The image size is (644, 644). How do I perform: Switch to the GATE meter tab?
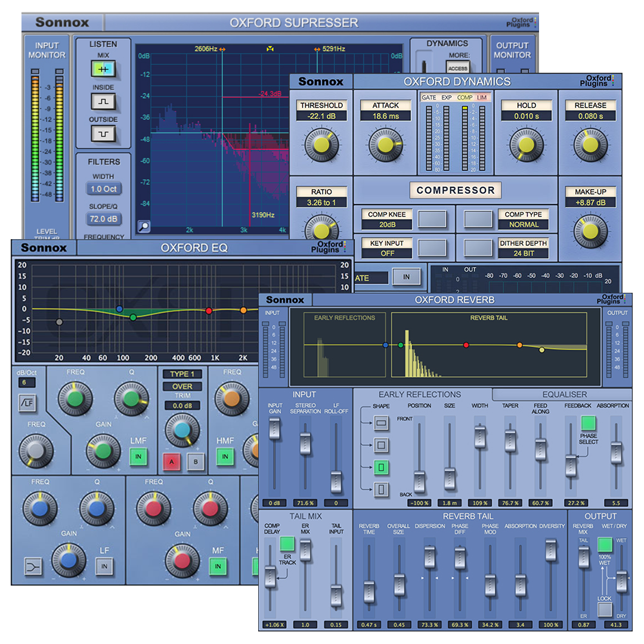coord(429,97)
